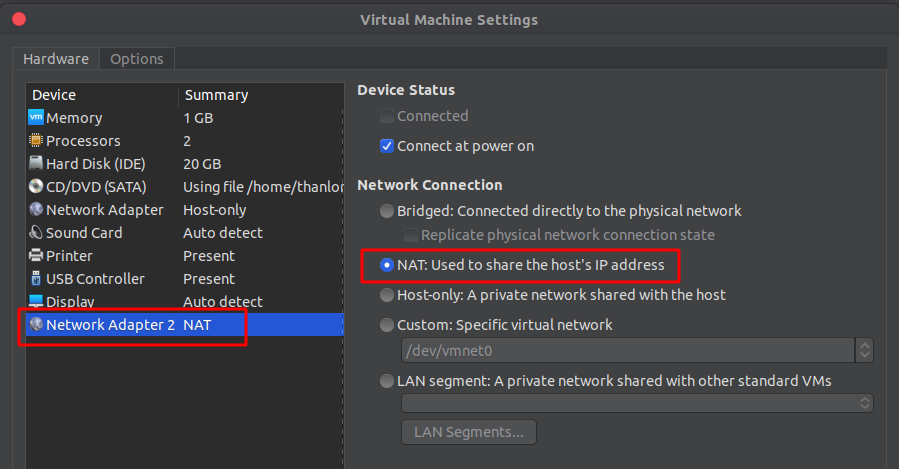Viewport: 899px width, 469px height.
Task: Select the Hard Disk (IDE) row label
Action: [96, 164]
